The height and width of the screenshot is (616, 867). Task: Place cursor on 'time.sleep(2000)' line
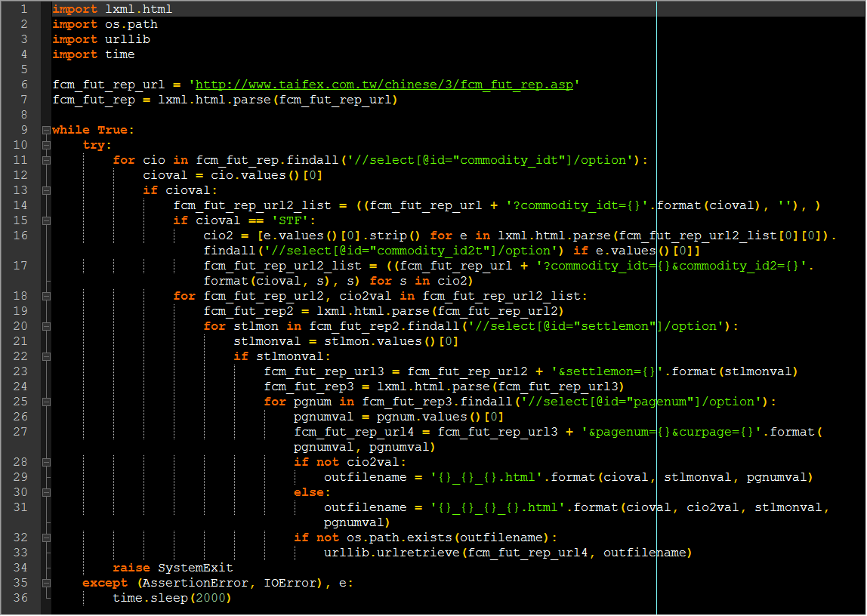pyautogui.click(x=172, y=599)
